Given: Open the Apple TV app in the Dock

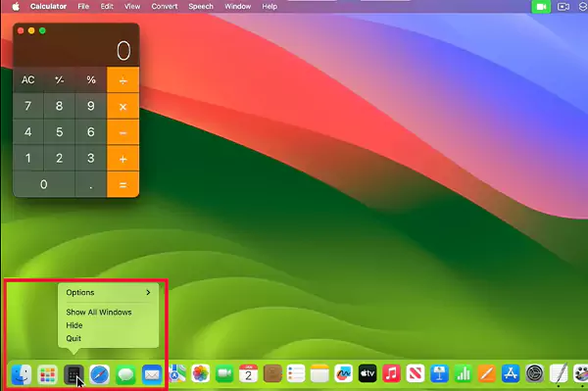Looking at the screenshot, I should coord(367,373).
